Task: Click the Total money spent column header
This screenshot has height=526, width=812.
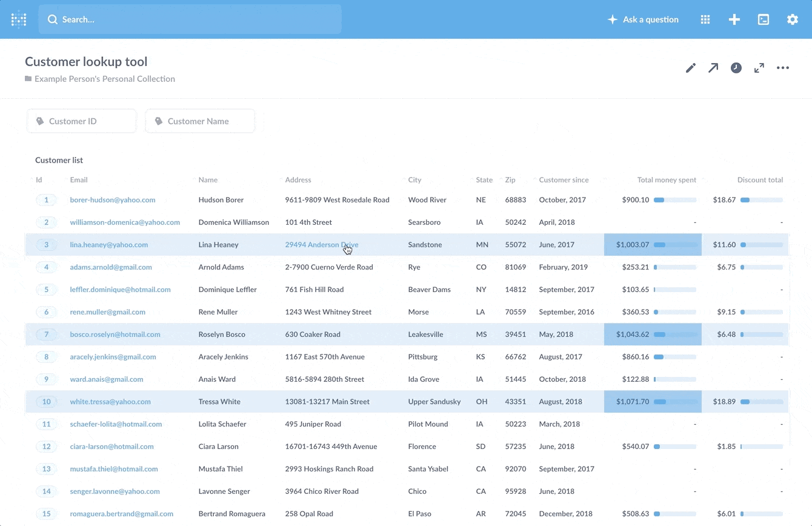Action: coord(667,180)
